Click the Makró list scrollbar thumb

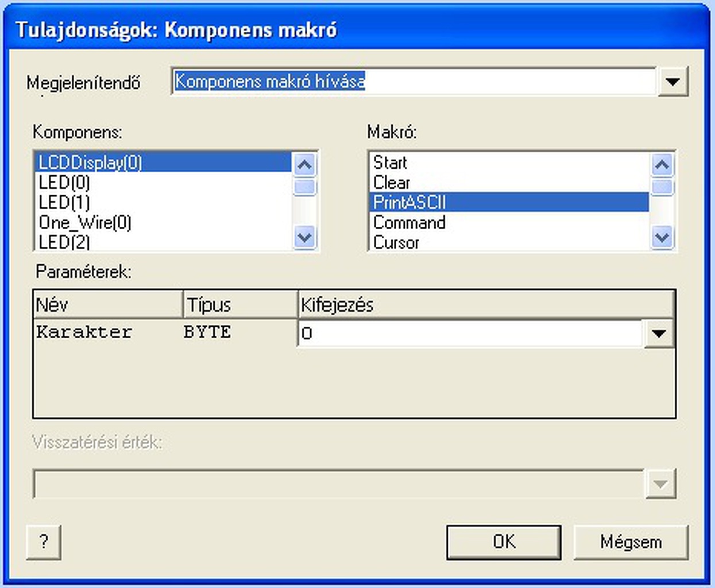tap(662, 187)
